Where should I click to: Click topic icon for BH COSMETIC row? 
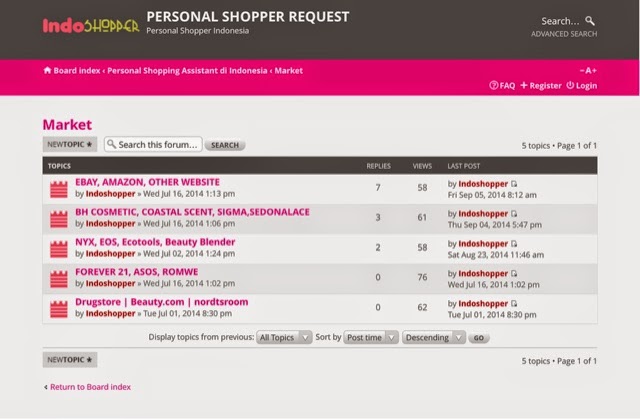[59, 219]
